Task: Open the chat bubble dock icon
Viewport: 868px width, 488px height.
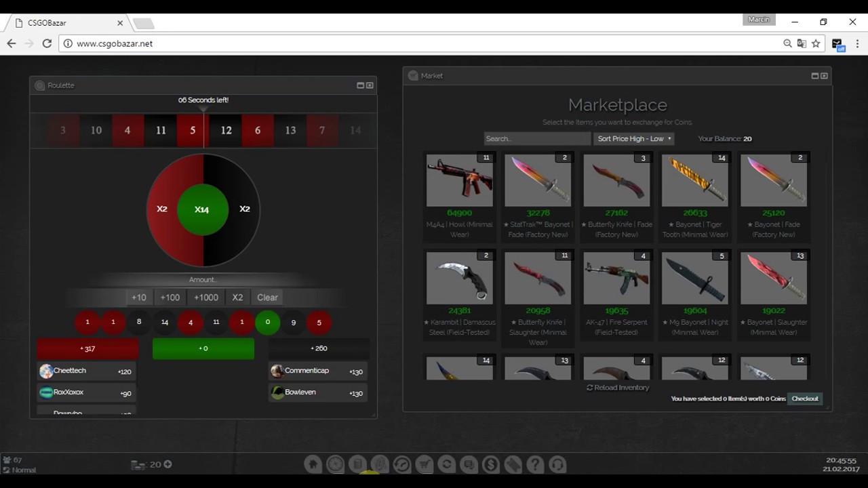Action: pos(469,464)
